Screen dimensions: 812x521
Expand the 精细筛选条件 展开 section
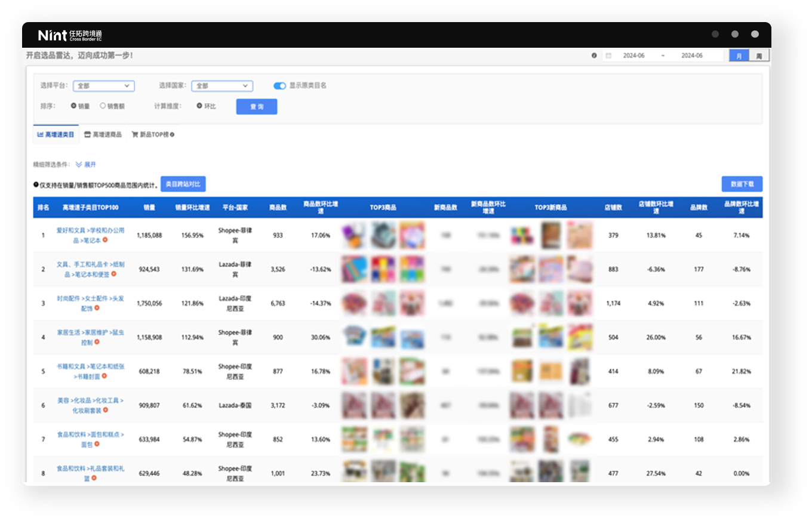pyautogui.click(x=85, y=164)
